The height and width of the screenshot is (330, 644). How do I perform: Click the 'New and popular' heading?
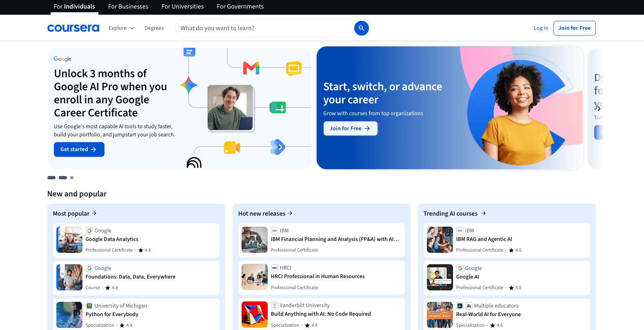(77, 194)
